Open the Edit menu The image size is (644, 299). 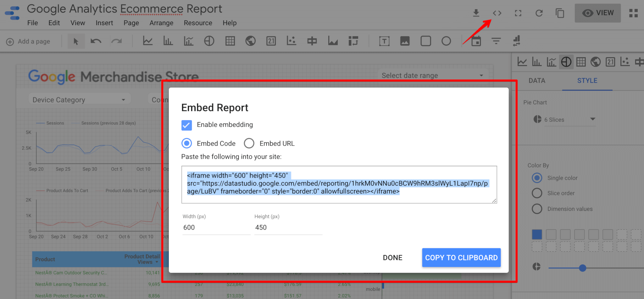(54, 23)
